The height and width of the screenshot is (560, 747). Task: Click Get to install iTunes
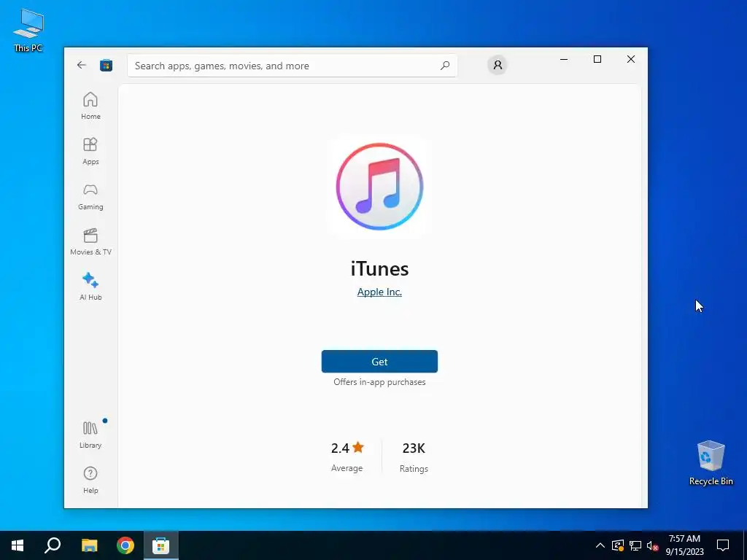click(x=379, y=362)
